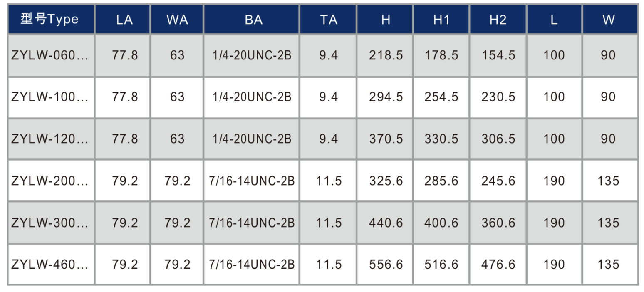Image resolution: width=644 pixels, height=292 pixels.
Task: Click the 型号Type column header
Action: click(x=51, y=19)
